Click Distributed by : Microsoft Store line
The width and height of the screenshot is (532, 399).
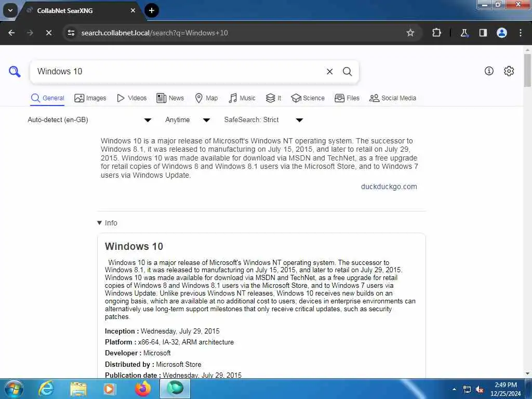(153, 364)
